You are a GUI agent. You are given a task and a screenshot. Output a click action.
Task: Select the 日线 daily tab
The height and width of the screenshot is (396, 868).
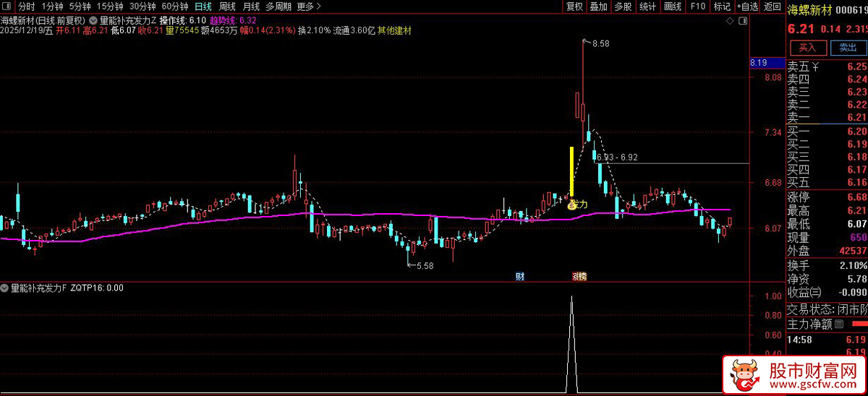click(x=203, y=7)
